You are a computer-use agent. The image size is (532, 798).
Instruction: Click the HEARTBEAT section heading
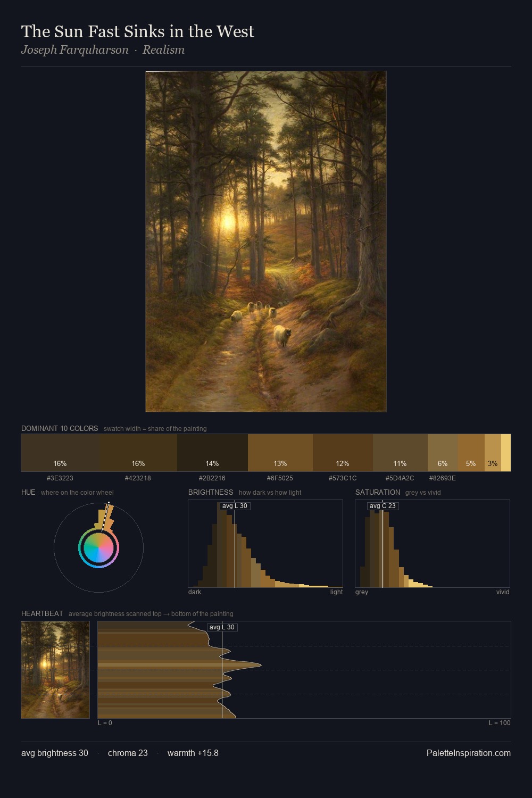point(42,613)
